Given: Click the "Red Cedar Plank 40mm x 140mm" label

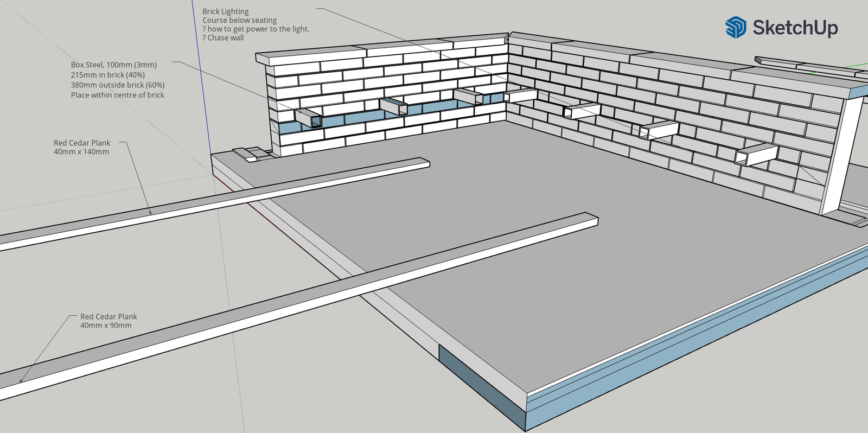Looking at the screenshot, I should click(81, 147).
